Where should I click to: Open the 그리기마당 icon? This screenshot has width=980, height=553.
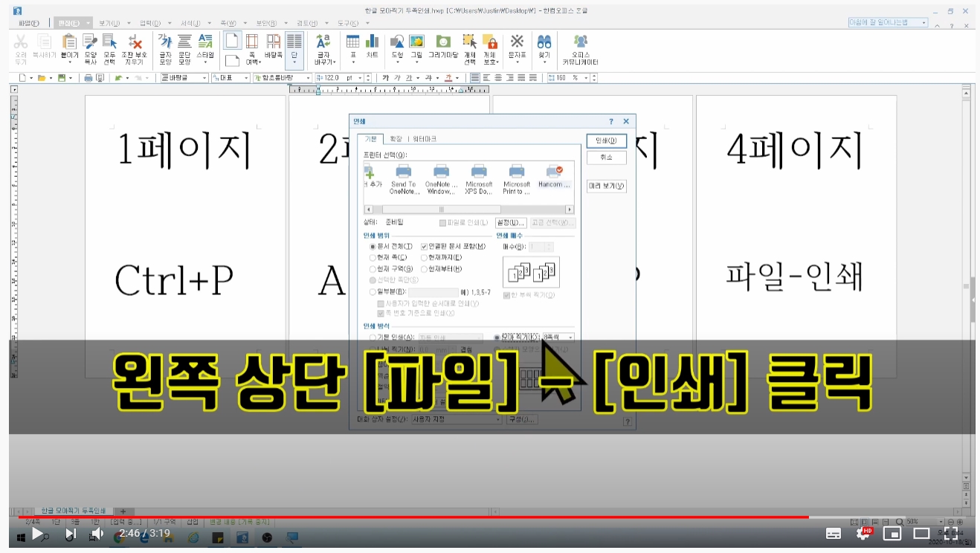click(x=443, y=42)
